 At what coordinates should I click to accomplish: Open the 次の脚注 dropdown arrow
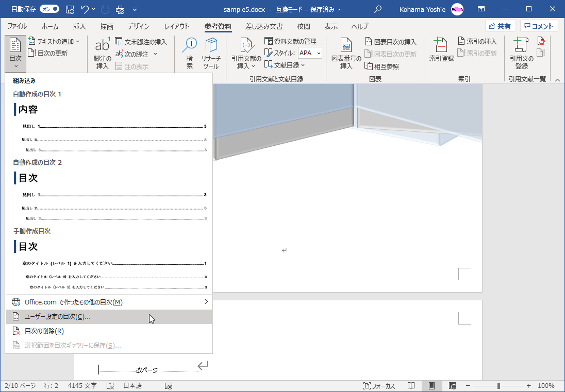click(x=155, y=54)
